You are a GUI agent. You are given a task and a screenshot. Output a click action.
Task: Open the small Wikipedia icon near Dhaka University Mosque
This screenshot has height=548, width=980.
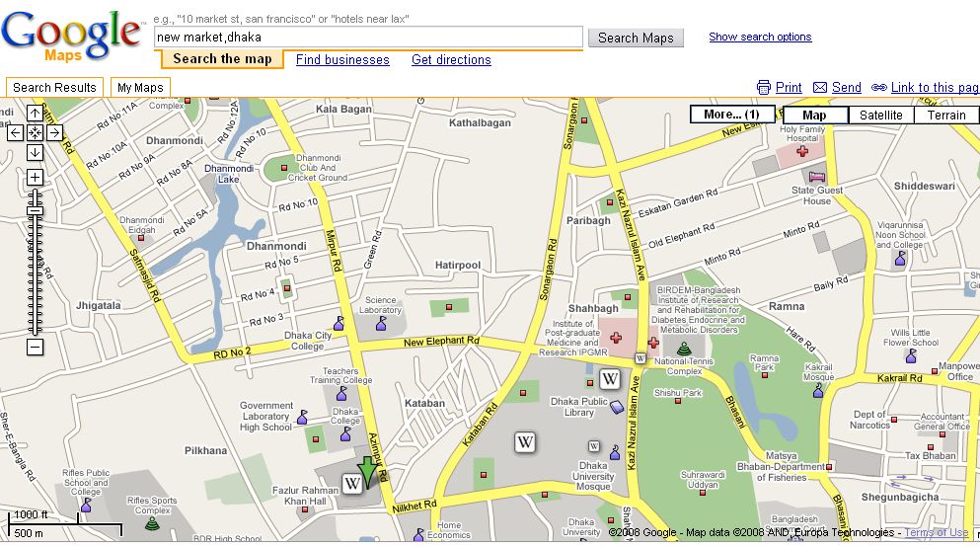pyautogui.click(x=594, y=446)
